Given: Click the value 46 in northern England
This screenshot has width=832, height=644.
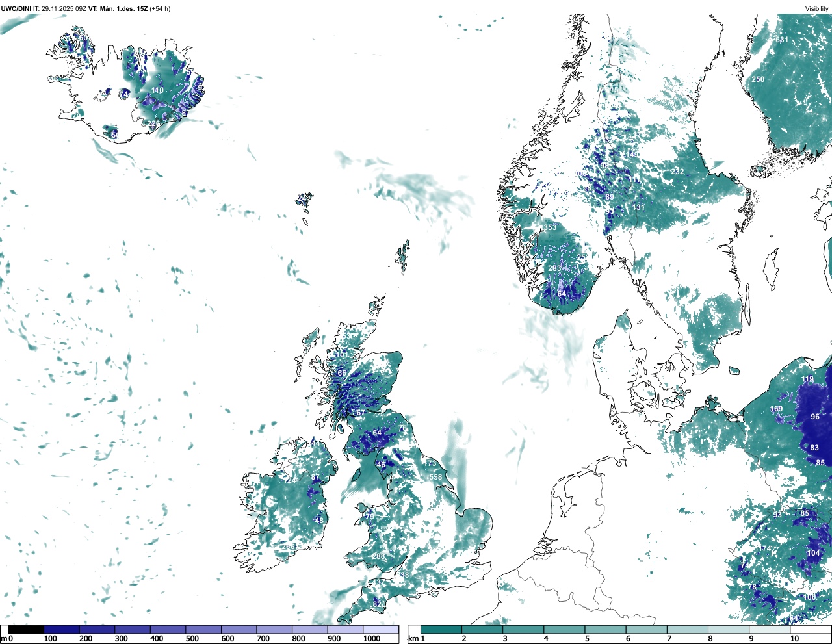Looking at the screenshot, I should [381, 465].
